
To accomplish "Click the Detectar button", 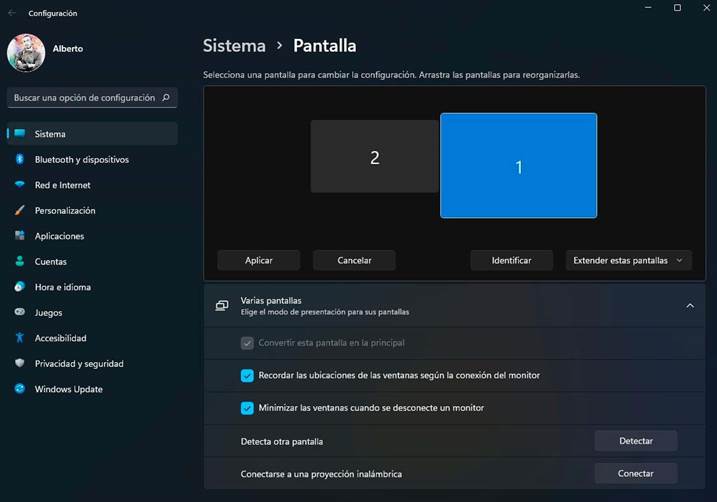I will [x=636, y=441].
